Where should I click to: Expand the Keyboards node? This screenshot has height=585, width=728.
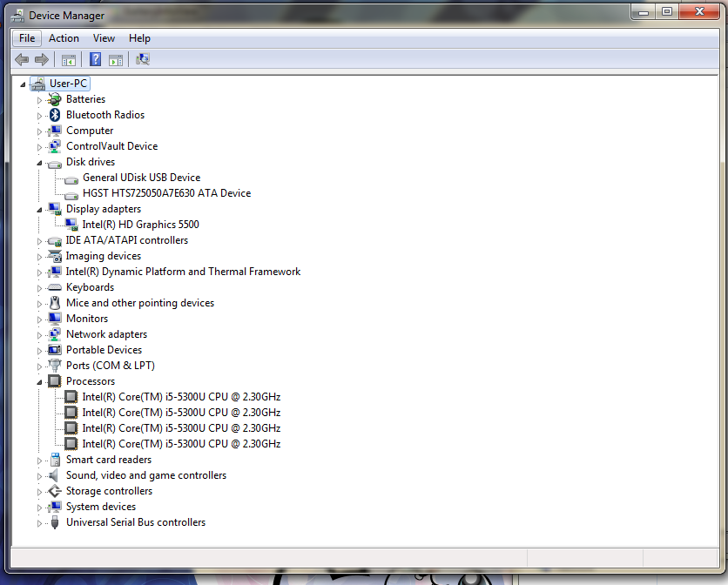click(x=39, y=288)
